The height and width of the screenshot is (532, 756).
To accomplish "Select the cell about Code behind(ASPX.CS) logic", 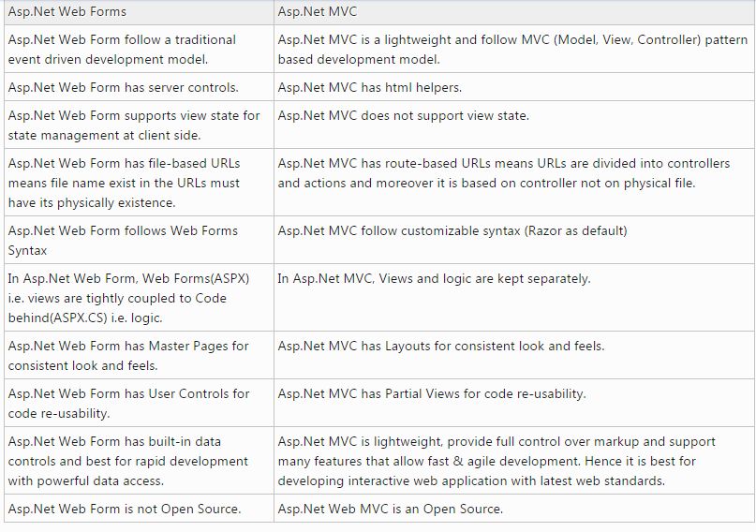I will 139,298.
